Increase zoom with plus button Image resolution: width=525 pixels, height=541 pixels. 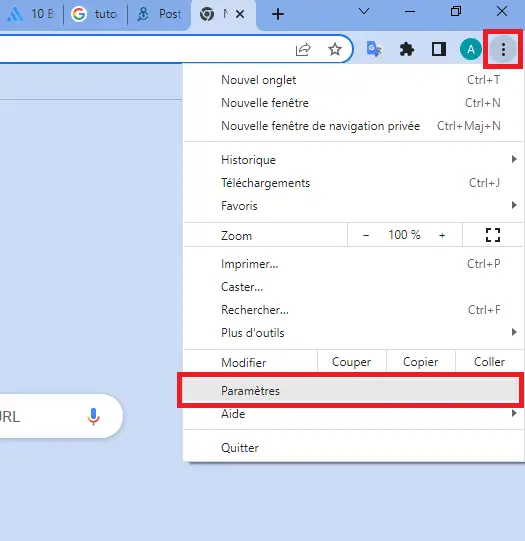click(x=442, y=235)
